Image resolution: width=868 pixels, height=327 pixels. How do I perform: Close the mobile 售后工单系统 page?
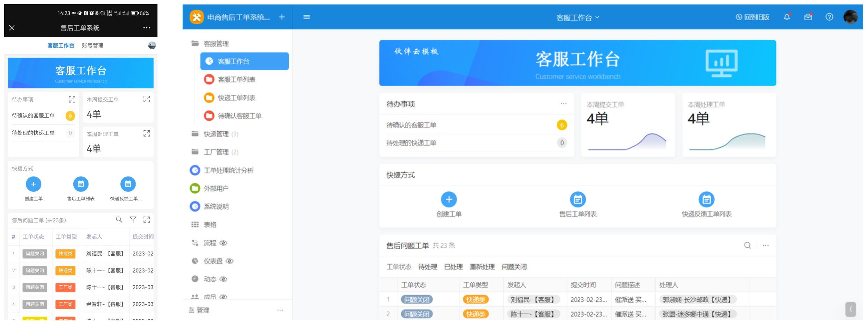tap(12, 28)
